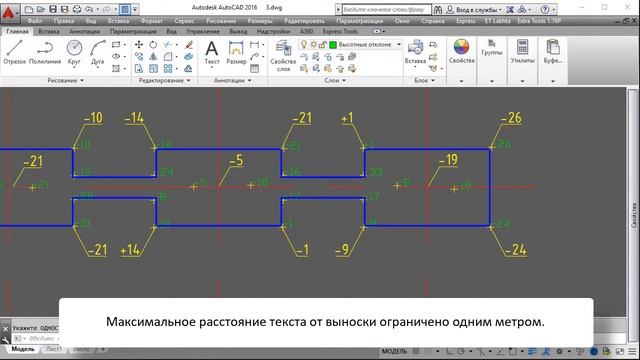Viewport: 640px width, 360px height.
Task: Click the Table icon in Аннотации panel
Action: point(254,69)
